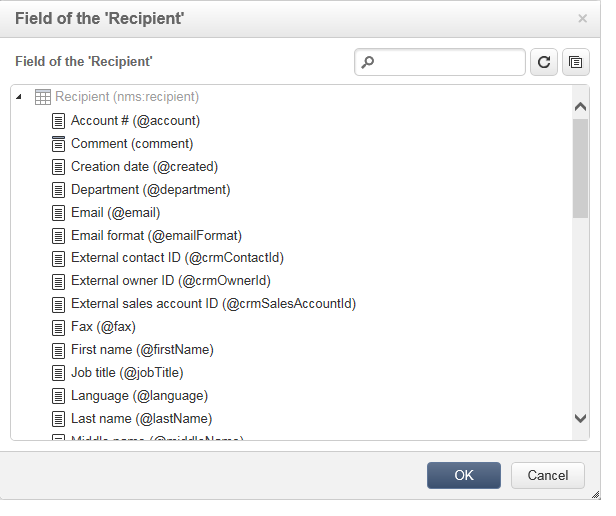Click the Recipient table icon
The width and height of the screenshot is (616, 516).
[43, 97]
